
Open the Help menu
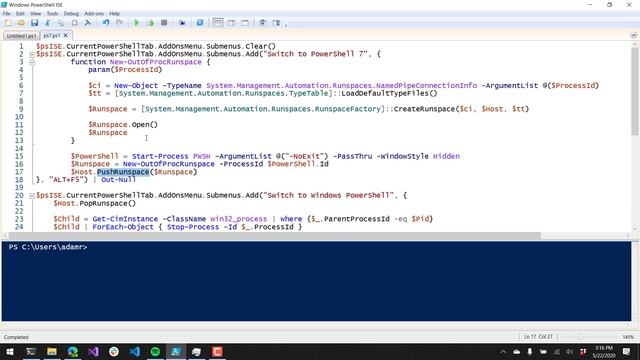coord(114,13)
